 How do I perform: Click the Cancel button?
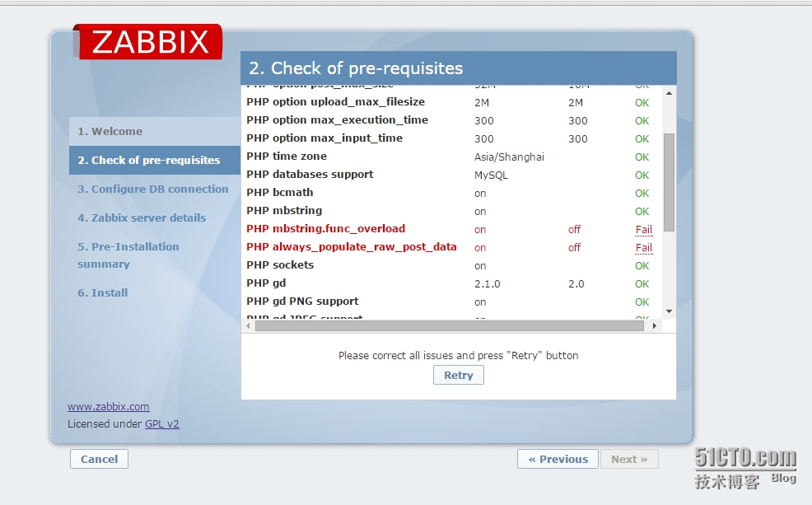pyautogui.click(x=99, y=459)
